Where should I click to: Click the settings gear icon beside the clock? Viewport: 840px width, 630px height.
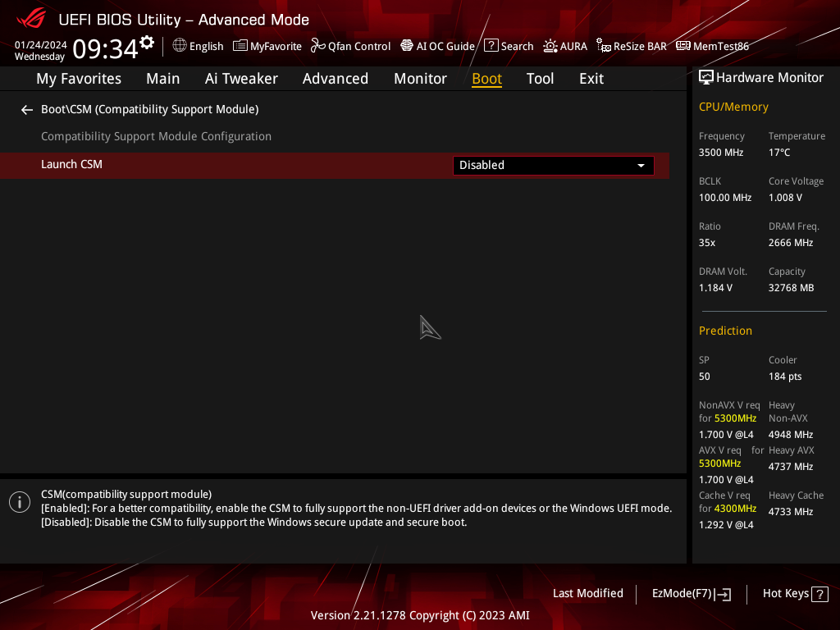147,42
